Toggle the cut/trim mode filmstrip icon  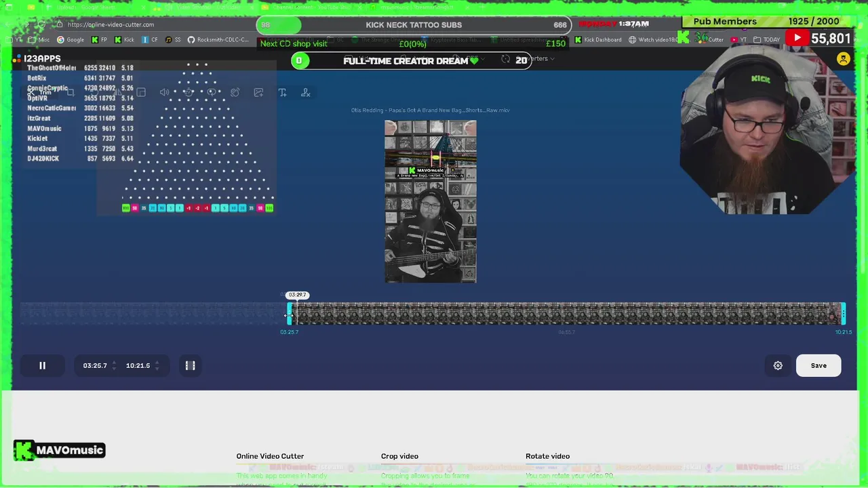pyautogui.click(x=191, y=365)
